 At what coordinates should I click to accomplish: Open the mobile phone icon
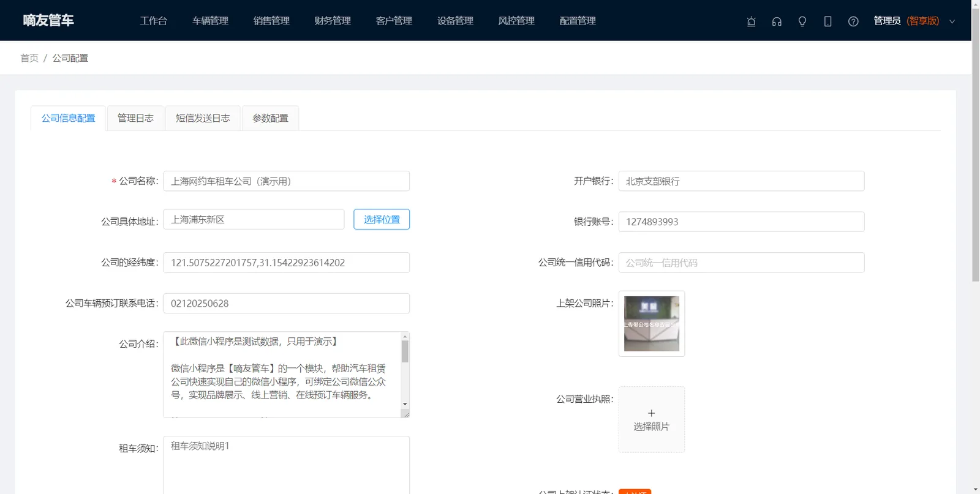coord(827,21)
